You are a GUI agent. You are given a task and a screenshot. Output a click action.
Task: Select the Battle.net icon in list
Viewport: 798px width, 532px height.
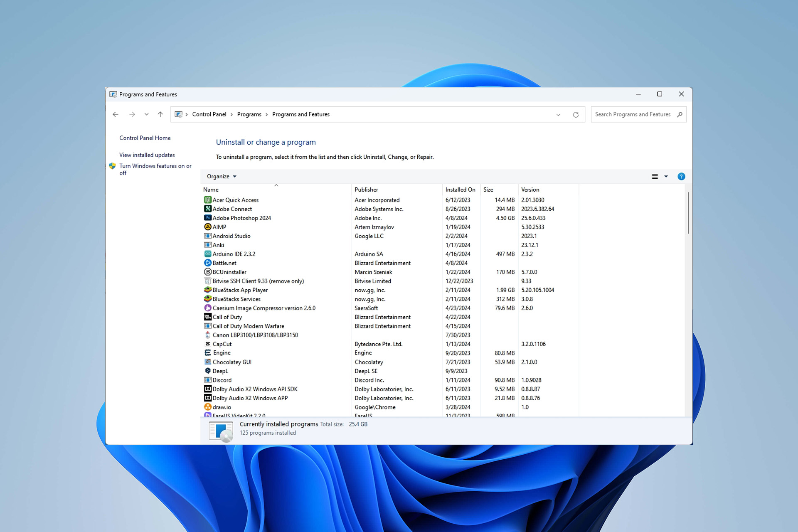coord(208,263)
